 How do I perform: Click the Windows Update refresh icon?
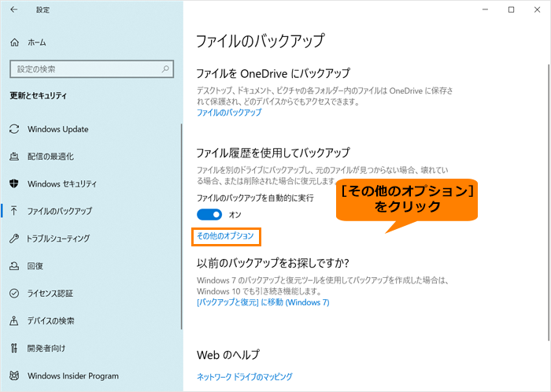(14, 129)
